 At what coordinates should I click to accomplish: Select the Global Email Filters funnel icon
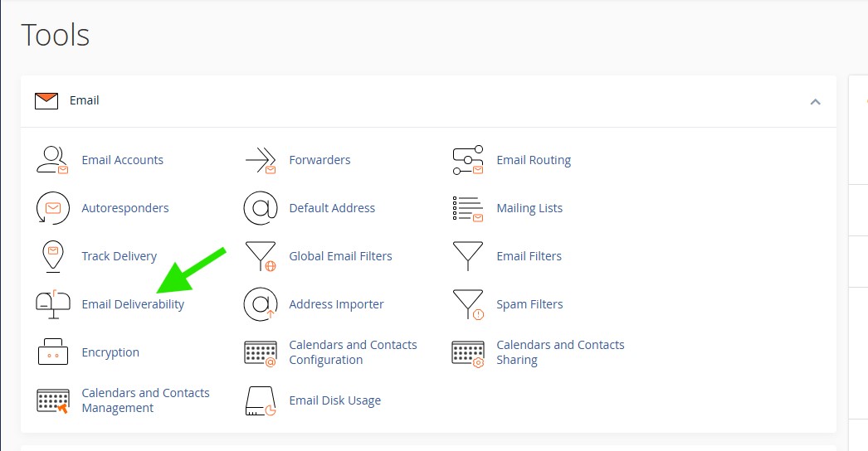[261, 256]
